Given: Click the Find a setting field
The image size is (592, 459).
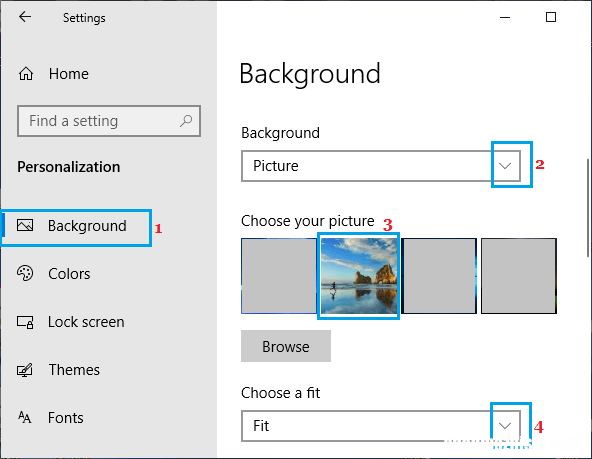Looking at the screenshot, I should pyautogui.click(x=109, y=121).
